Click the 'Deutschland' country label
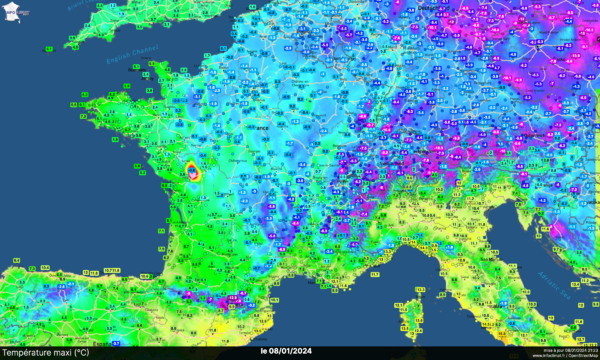Image resolution: width=600 pixels, height=360 pixels. (433, 8)
